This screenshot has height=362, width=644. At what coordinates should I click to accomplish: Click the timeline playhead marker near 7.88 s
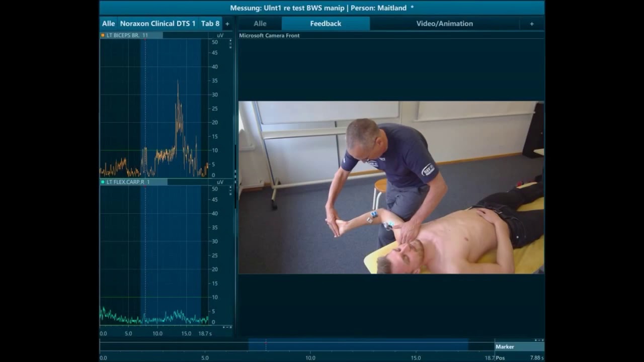point(266,345)
